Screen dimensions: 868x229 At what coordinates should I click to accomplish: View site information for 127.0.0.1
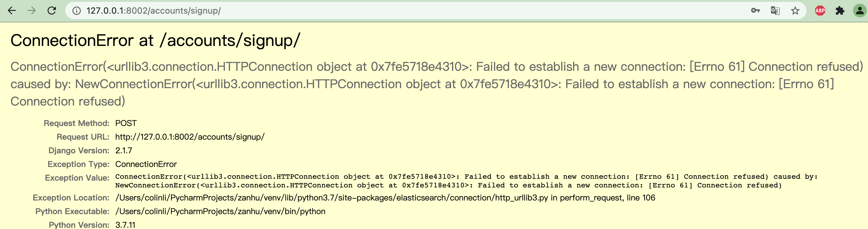[77, 11]
